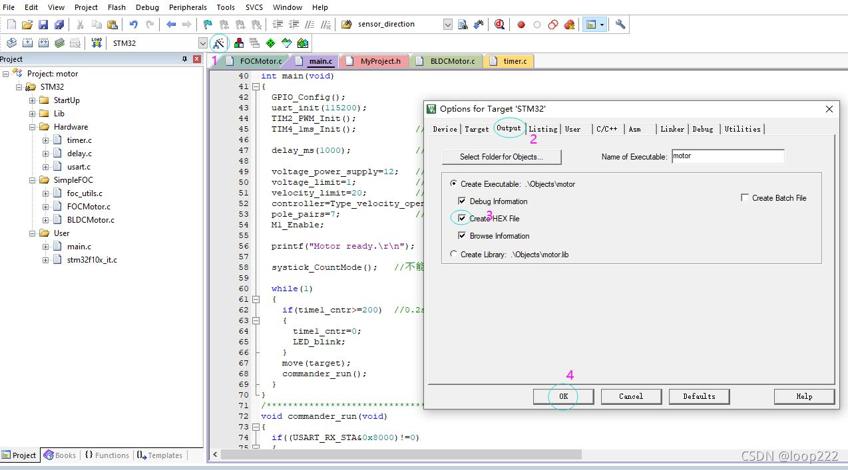848x470 pixels.
Task: Open the SVCS menu
Action: point(254,7)
